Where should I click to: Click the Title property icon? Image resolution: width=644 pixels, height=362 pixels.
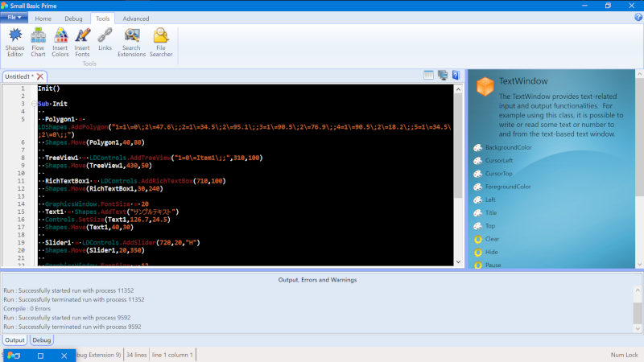(x=477, y=213)
